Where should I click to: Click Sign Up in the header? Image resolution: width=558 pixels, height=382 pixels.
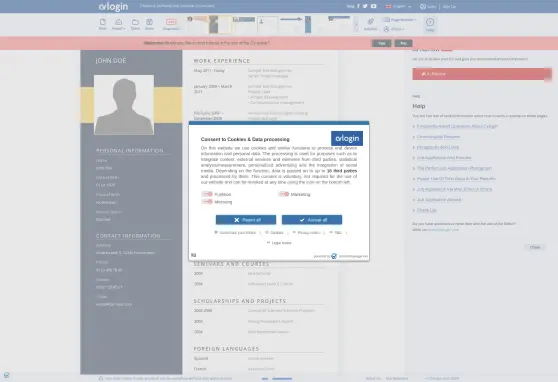click(449, 6)
